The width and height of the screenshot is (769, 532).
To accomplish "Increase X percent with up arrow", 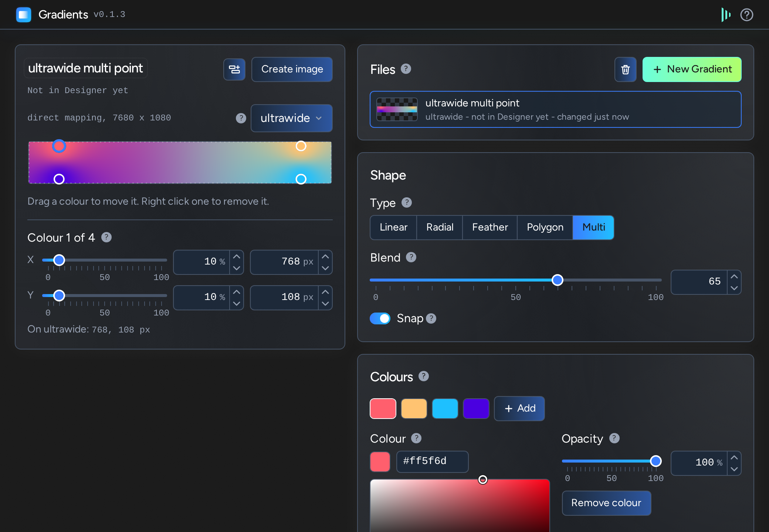I will tap(237, 256).
